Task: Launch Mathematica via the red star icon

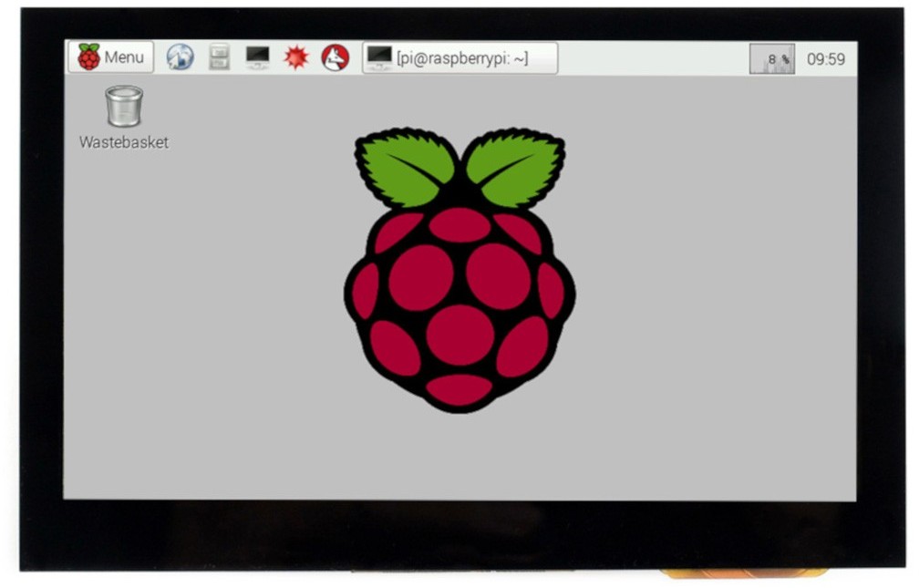Action: 295,57
